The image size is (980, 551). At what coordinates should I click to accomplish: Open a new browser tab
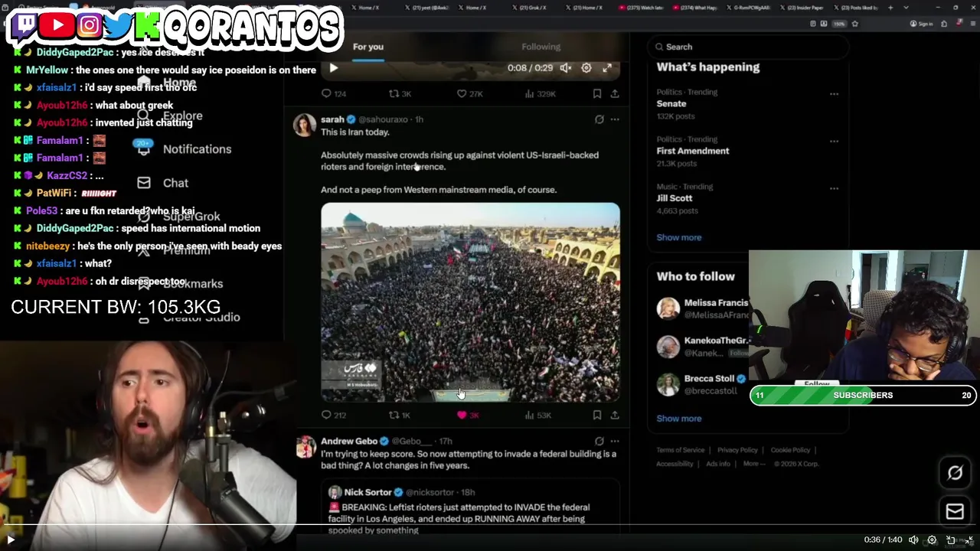coord(890,8)
